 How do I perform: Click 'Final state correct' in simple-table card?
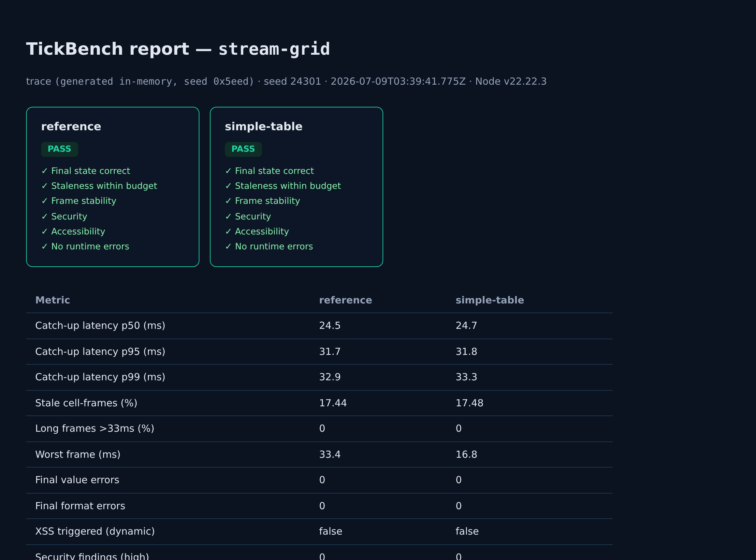click(269, 171)
